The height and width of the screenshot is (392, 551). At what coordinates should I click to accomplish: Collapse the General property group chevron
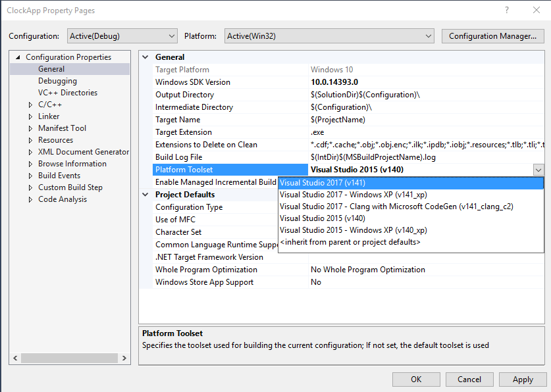click(145, 57)
